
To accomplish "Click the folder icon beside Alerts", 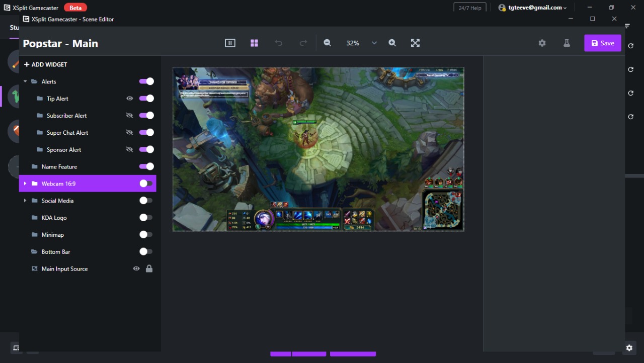I will 34,81.
